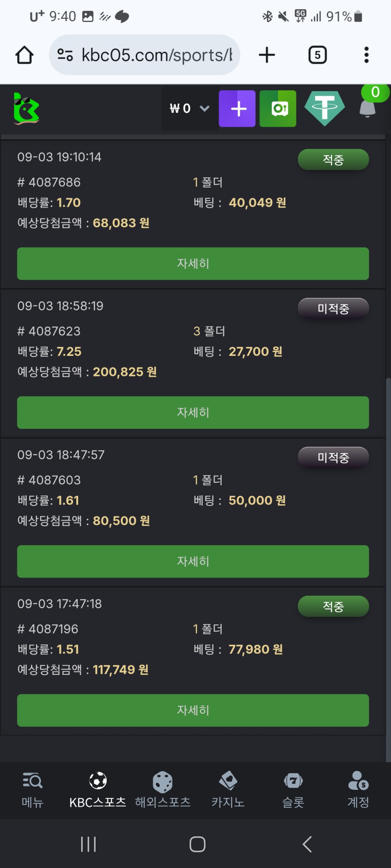Open the 메뉴 navigation tab
This screenshot has height=868, width=391.
click(32, 790)
